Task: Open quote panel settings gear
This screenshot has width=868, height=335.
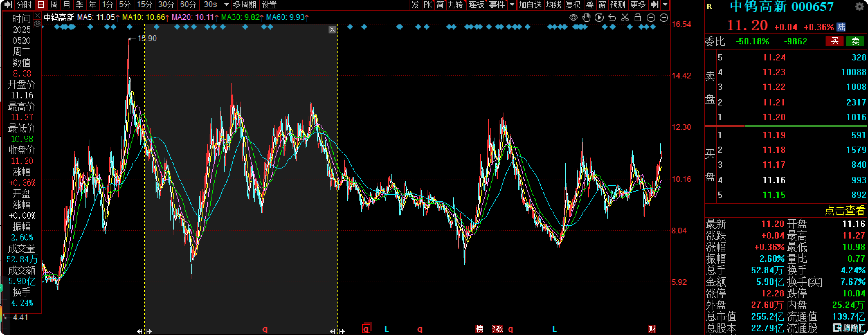Action: click(860, 6)
